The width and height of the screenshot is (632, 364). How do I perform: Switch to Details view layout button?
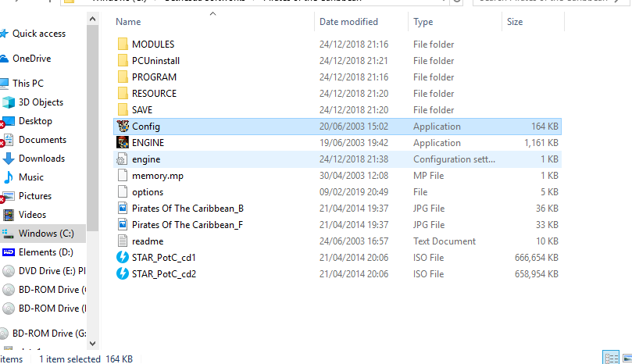pos(611,358)
